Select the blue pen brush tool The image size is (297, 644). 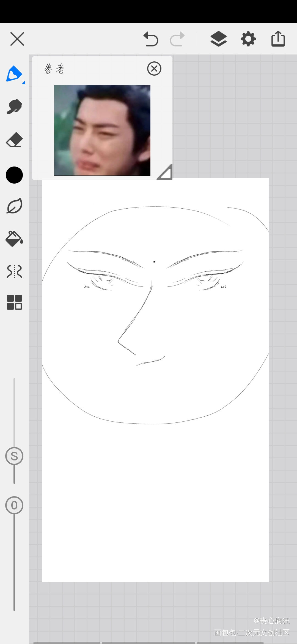(14, 74)
